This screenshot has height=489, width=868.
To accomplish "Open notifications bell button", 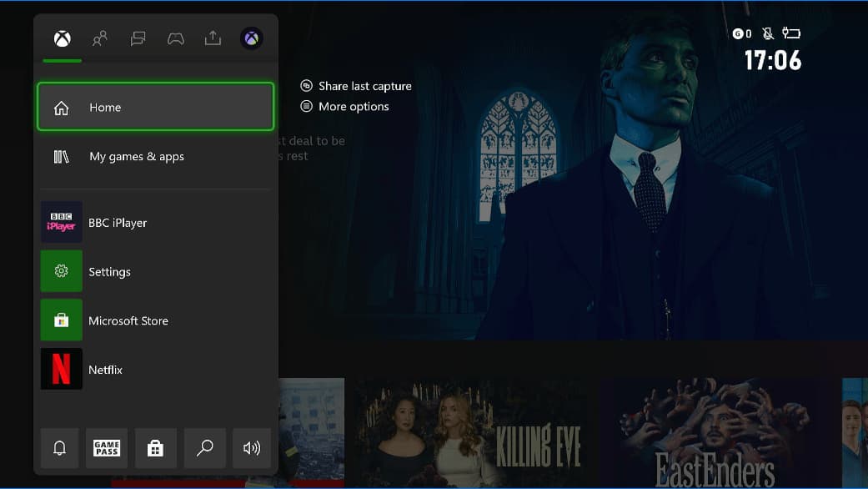I will [59, 448].
